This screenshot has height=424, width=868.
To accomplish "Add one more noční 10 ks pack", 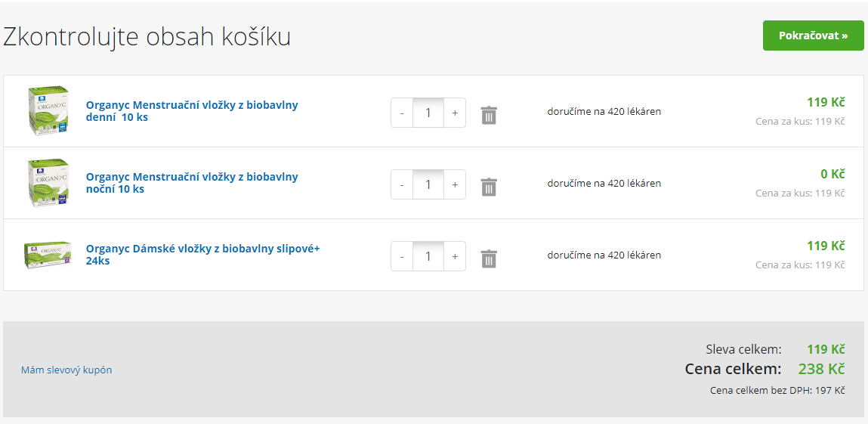I will (455, 185).
